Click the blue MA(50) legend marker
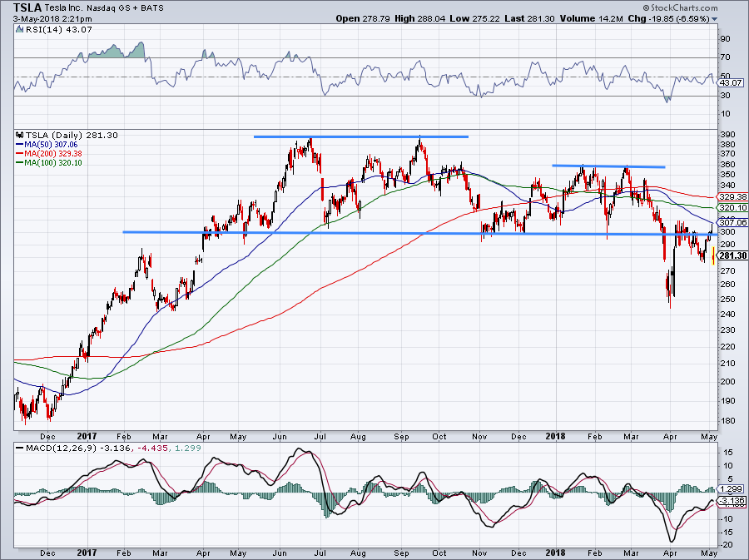 coord(20,144)
